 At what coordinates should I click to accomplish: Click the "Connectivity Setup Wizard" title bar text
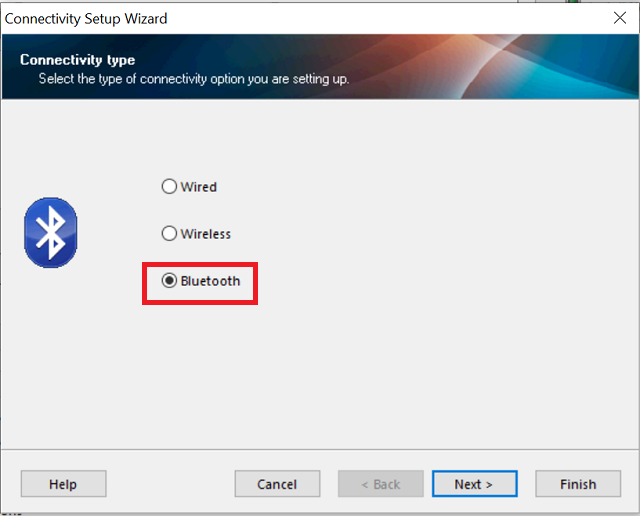pyautogui.click(x=87, y=18)
